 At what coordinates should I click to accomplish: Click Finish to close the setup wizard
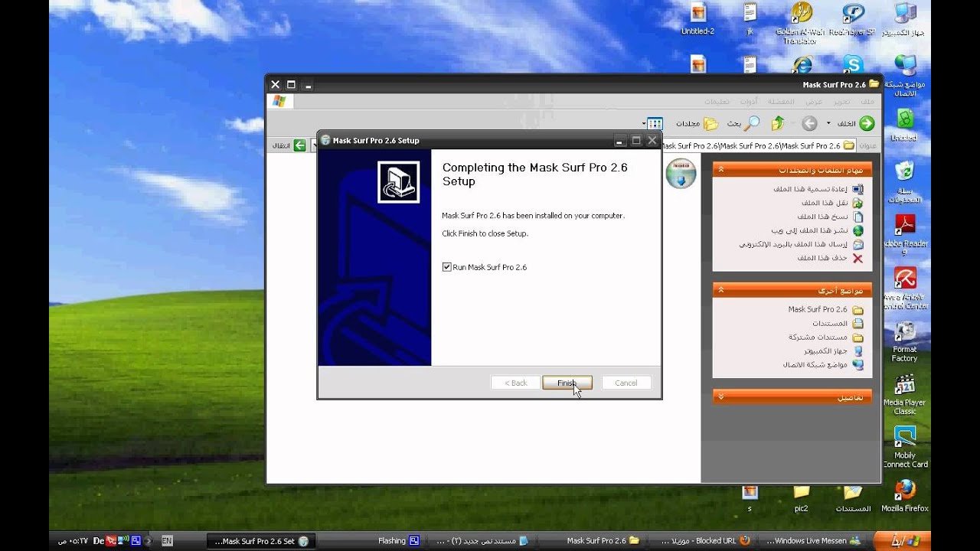pos(567,383)
